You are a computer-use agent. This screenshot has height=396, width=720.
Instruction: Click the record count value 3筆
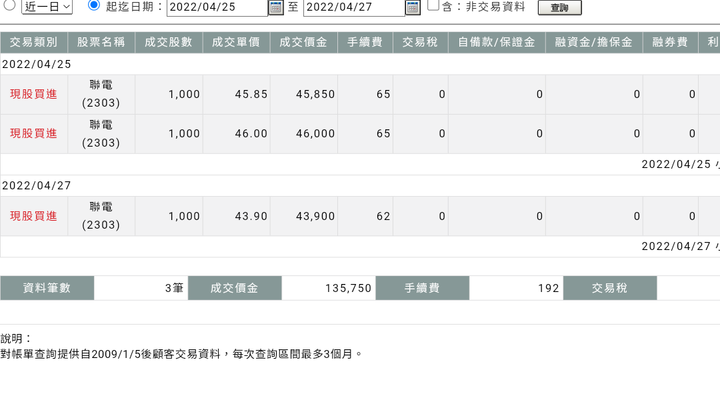click(x=174, y=288)
